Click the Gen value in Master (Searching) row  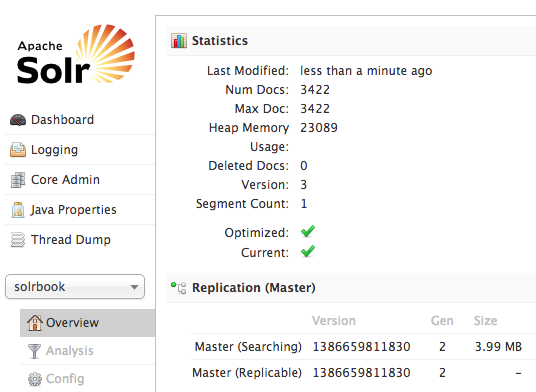(x=442, y=347)
